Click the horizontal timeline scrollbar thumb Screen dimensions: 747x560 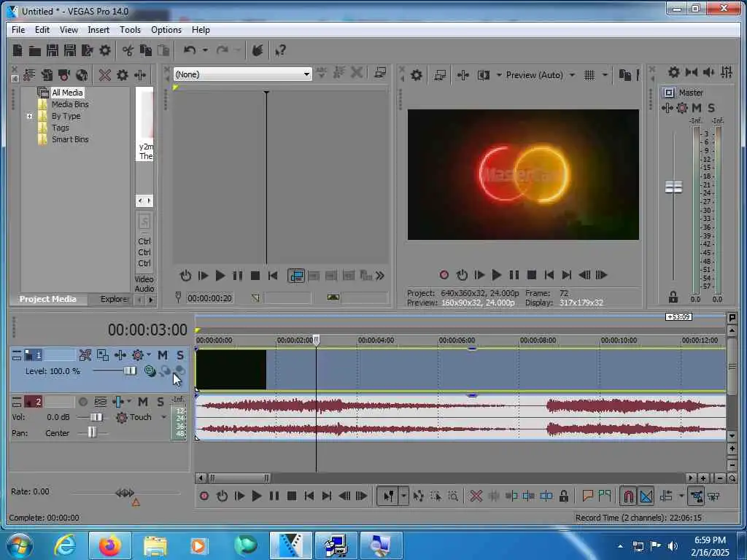239,478
